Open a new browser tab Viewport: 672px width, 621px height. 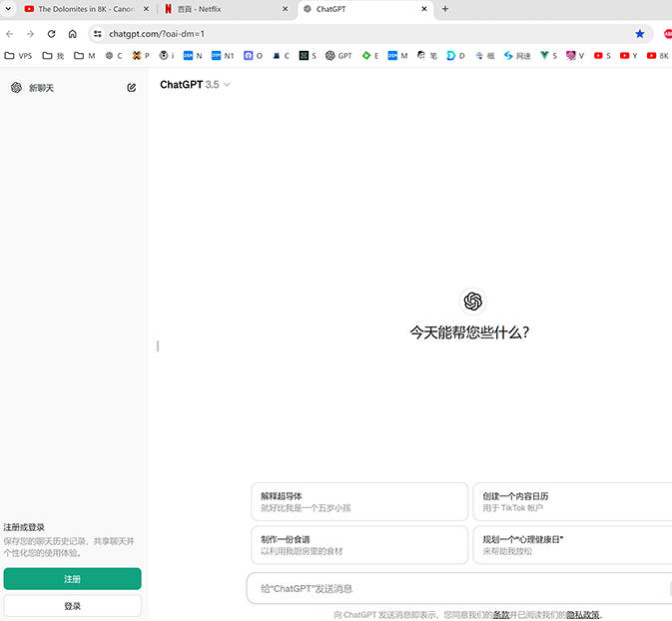445,9
